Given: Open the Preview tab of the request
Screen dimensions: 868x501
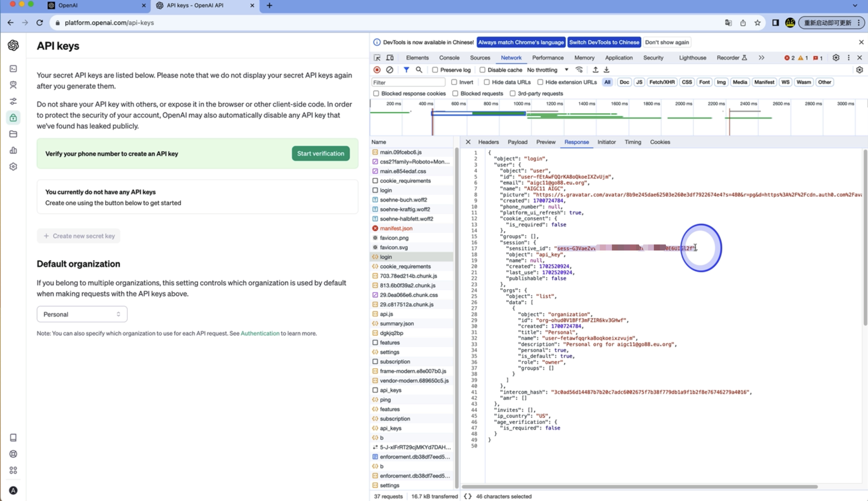Looking at the screenshot, I should point(546,142).
